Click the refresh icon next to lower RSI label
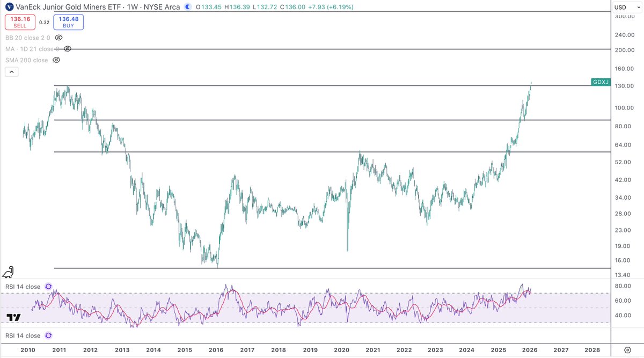The width and height of the screenshot is (644, 358). pyautogui.click(x=48, y=335)
